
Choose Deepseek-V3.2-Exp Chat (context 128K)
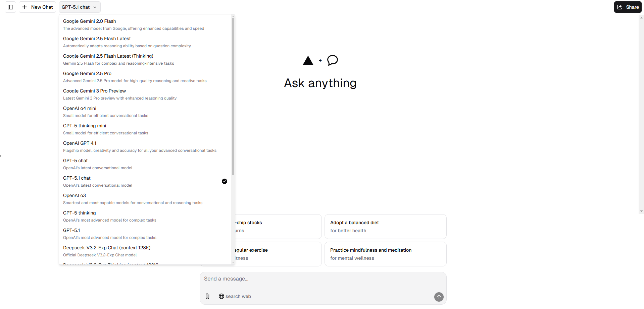(145, 251)
